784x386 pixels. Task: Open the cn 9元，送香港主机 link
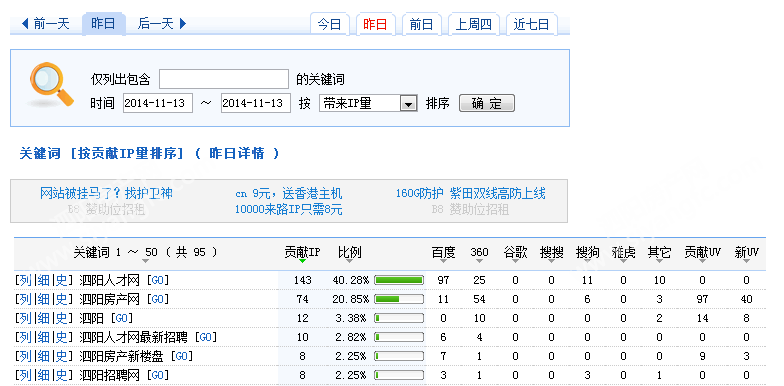[288, 193]
